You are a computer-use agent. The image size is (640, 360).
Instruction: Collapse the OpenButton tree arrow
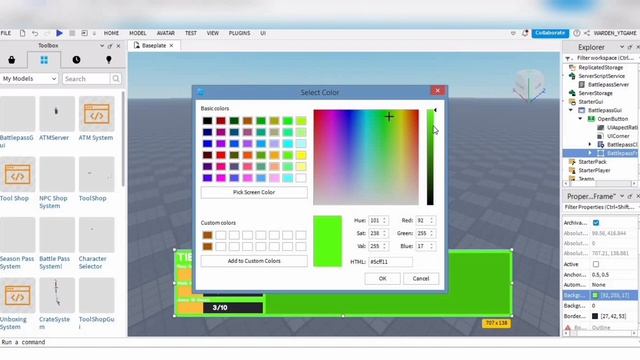point(580,119)
